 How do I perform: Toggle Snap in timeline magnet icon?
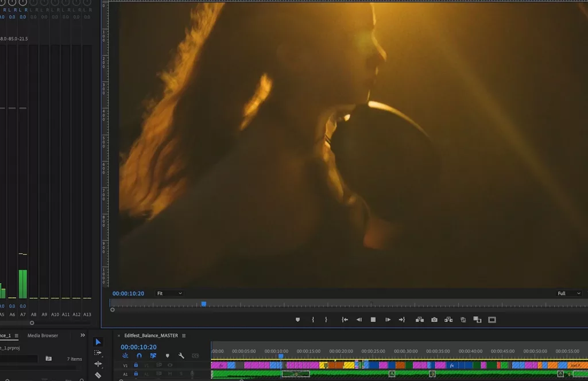click(139, 356)
